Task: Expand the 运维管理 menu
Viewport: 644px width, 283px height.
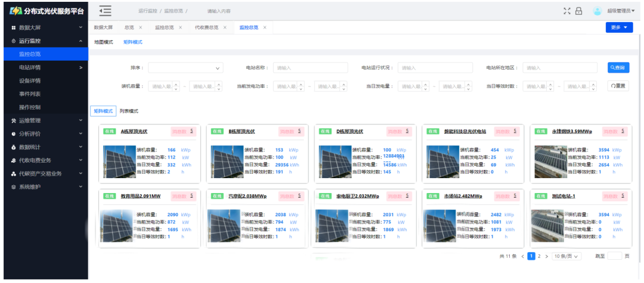Action: [46, 120]
